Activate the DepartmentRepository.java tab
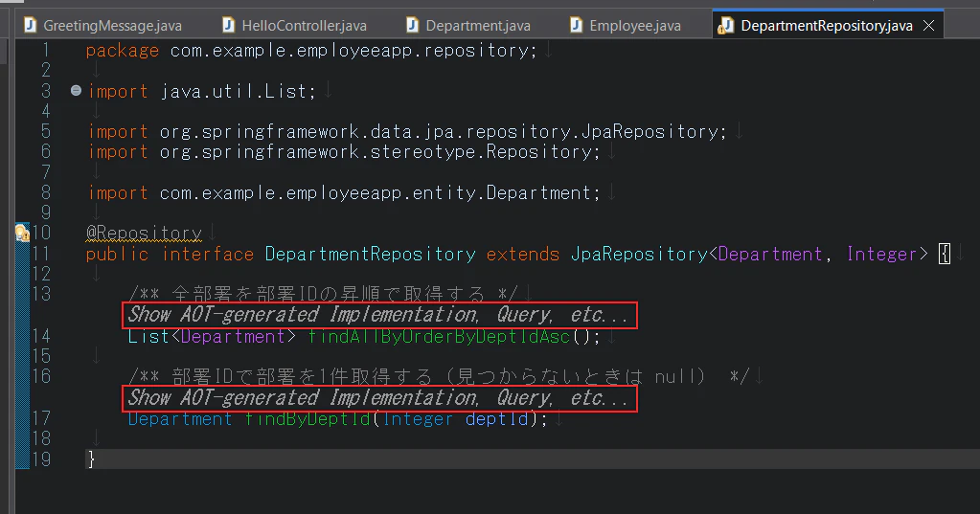The image size is (980, 514). point(827,26)
